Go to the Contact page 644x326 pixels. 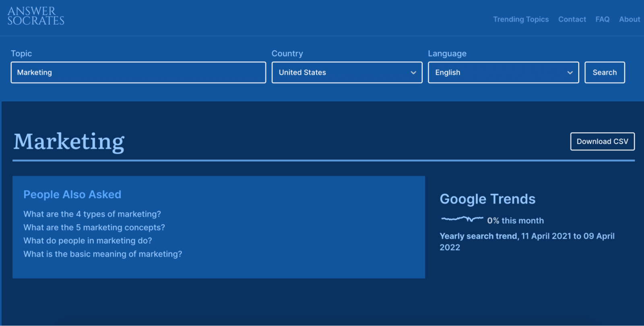(x=572, y=19)
